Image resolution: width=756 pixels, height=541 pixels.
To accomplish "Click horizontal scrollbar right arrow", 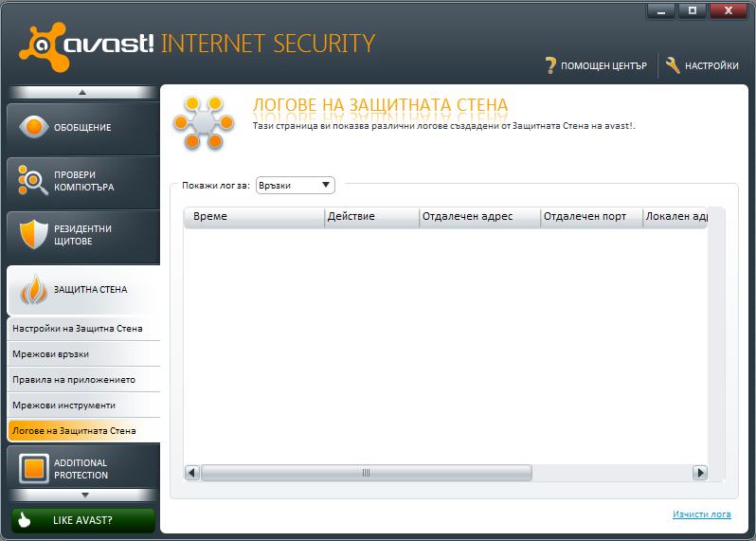I will pyautogui.click(x=699, y=473).
